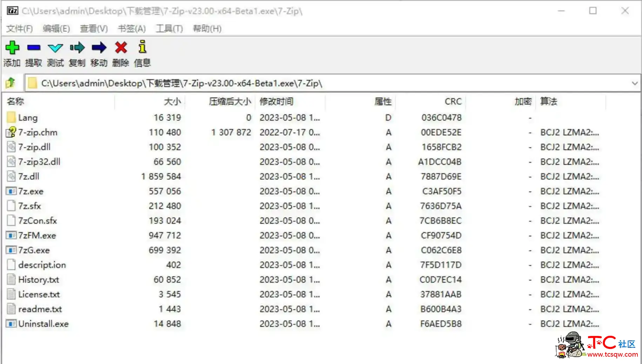Click the CRC value C3AF50F5
Screen dimensions: 642x364
coord(442,191)
